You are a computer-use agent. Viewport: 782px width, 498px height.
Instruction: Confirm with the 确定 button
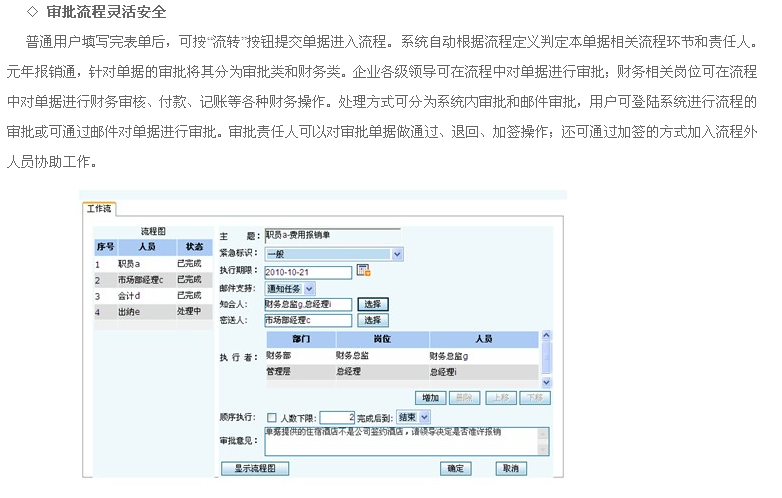coord(455,468)
